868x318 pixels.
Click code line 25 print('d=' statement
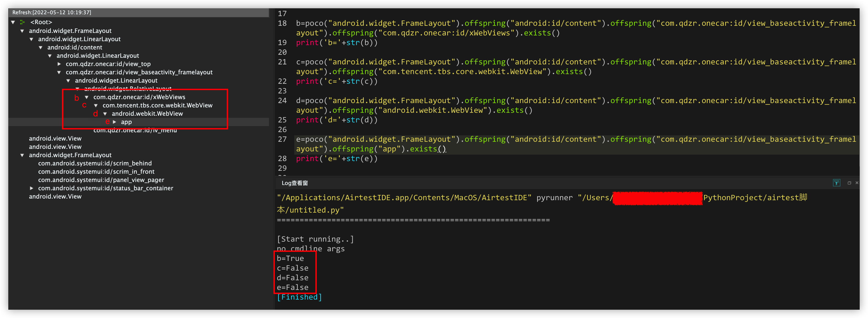pyautogui.click(x=337, y=120)
